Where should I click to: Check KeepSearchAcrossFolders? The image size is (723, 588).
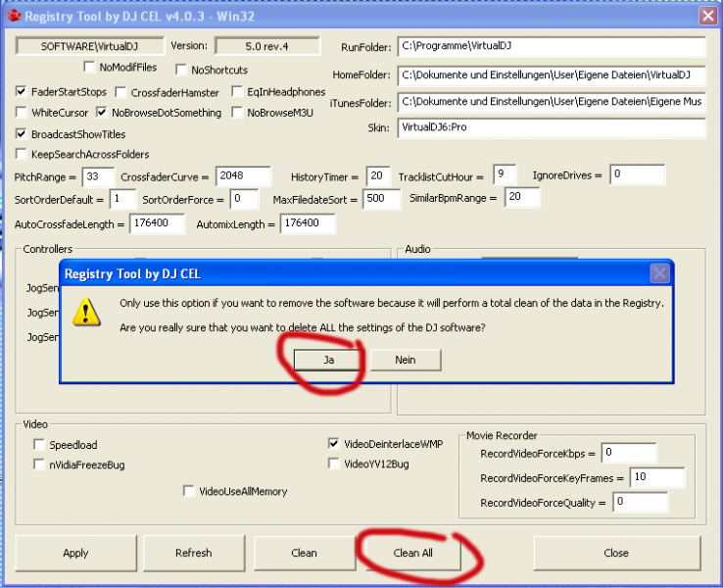pos(21,154)
